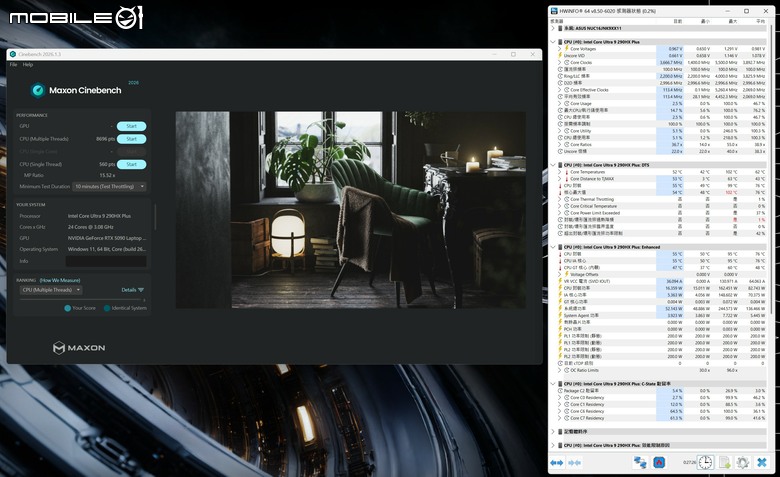
Task: Expand the Core Usage row
Action: coord(560,103)
